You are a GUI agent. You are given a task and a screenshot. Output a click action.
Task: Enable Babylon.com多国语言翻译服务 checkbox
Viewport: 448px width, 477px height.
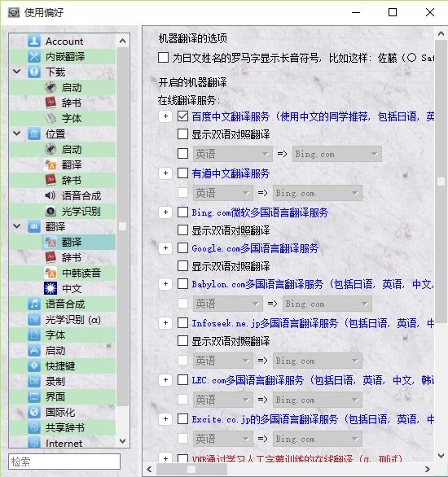pyautogui.click(x=182, y=284)
